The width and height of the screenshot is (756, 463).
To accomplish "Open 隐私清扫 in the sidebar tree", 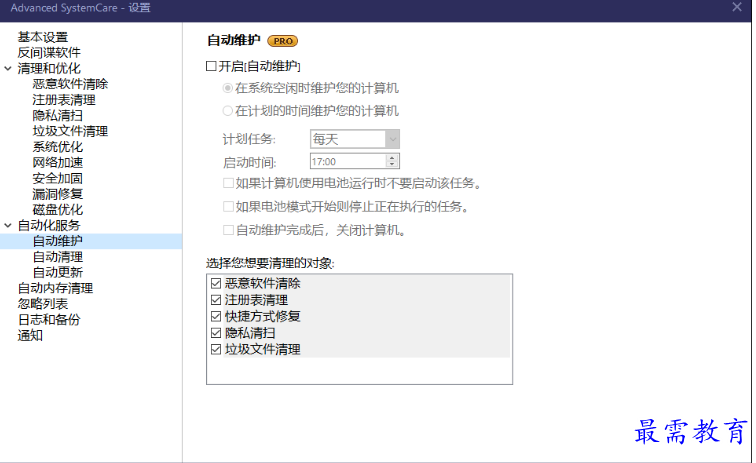I will [x=58, y=115].
